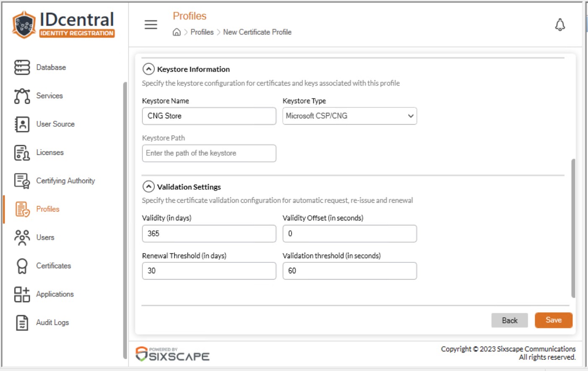Open the Database sidebar icon

pyautogui.click(x=22, y=67)
